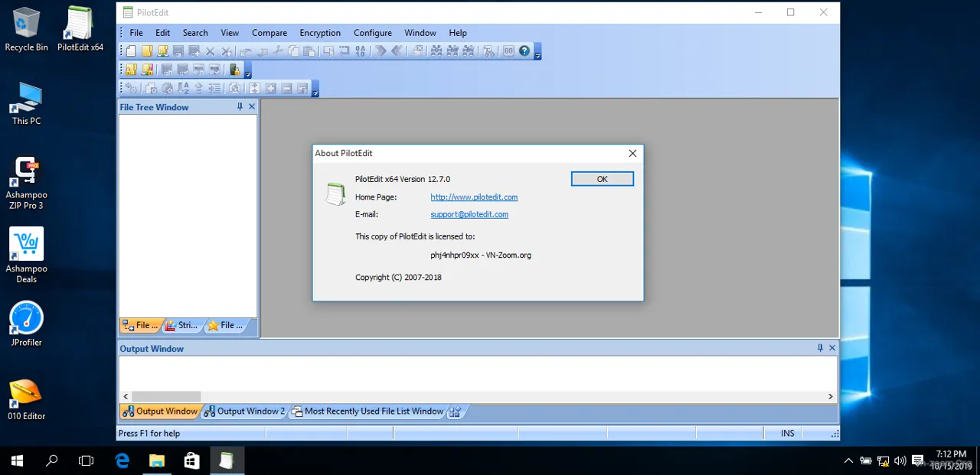Expand the first toolbar overflow arrow

tap(537, 52)
